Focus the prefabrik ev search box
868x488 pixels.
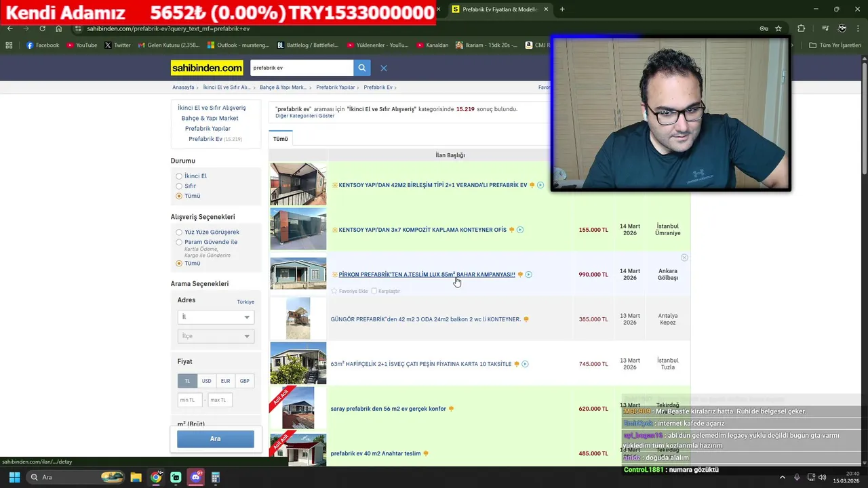click(x=301, y=68)
